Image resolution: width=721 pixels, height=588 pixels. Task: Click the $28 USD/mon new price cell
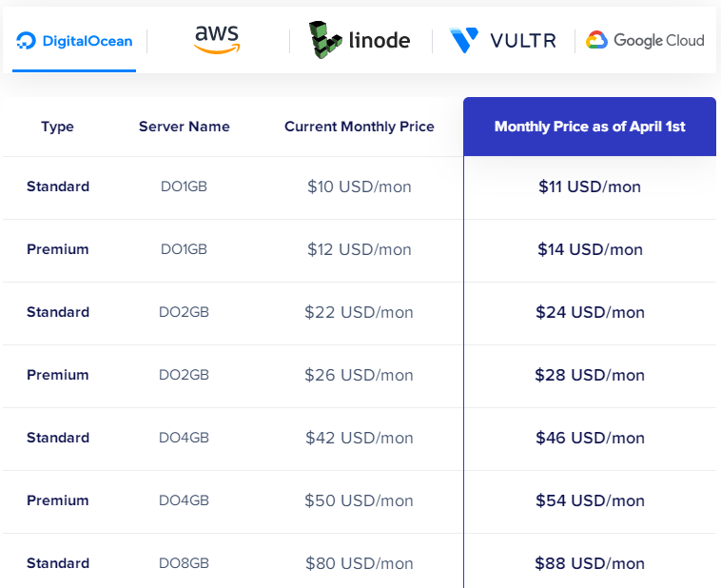(x=590, y=375)
